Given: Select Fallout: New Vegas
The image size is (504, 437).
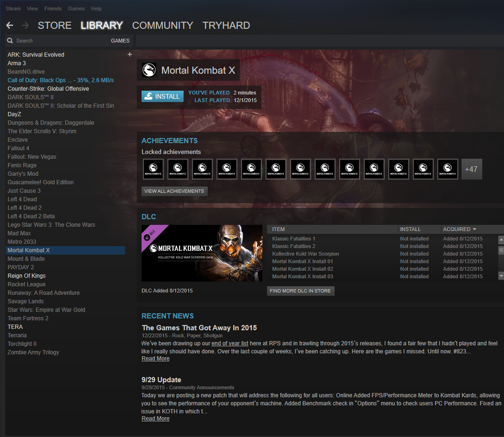Looking at the screenshot, I should pyautogui.click(x=32, y=157).
